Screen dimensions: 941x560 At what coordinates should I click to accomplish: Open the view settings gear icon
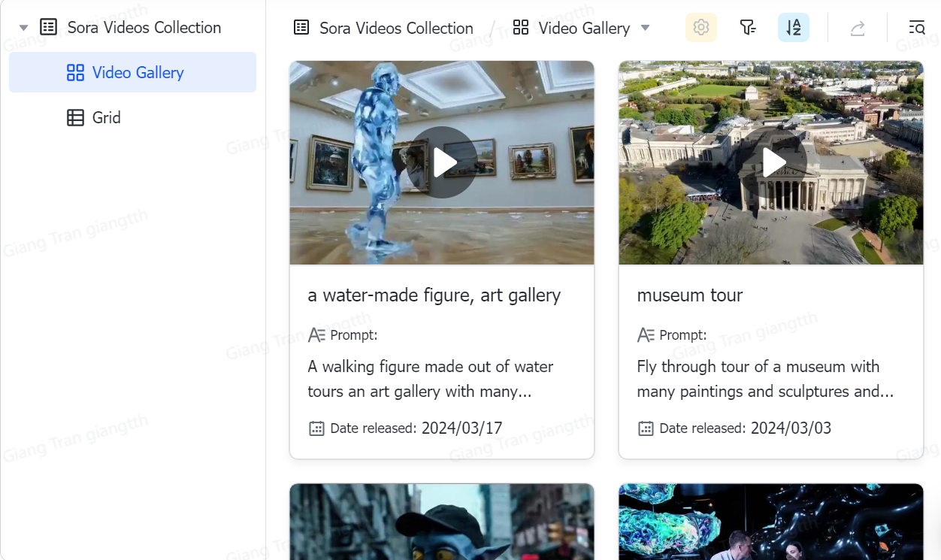click(700, 27)
